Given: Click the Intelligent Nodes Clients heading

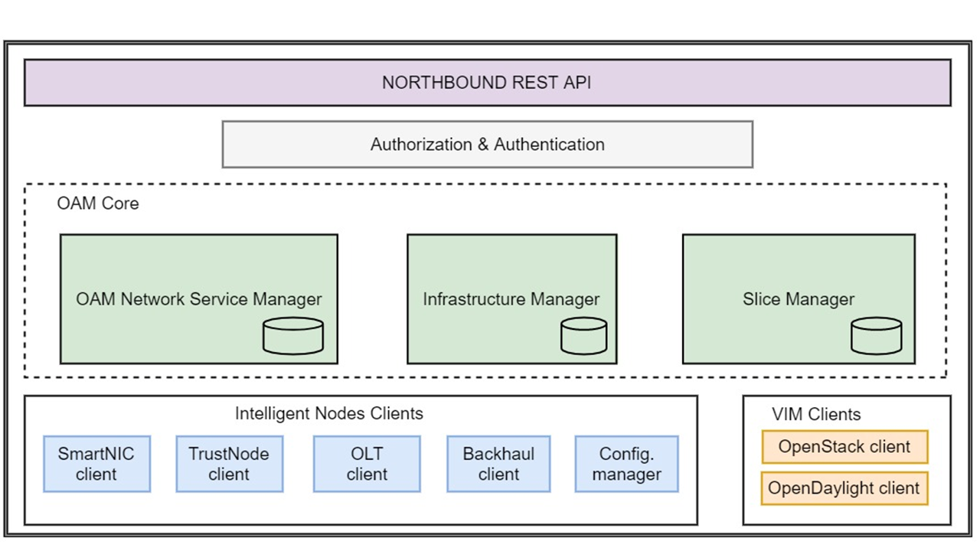Looking at the screenshot, I should [x=329, y=413].
